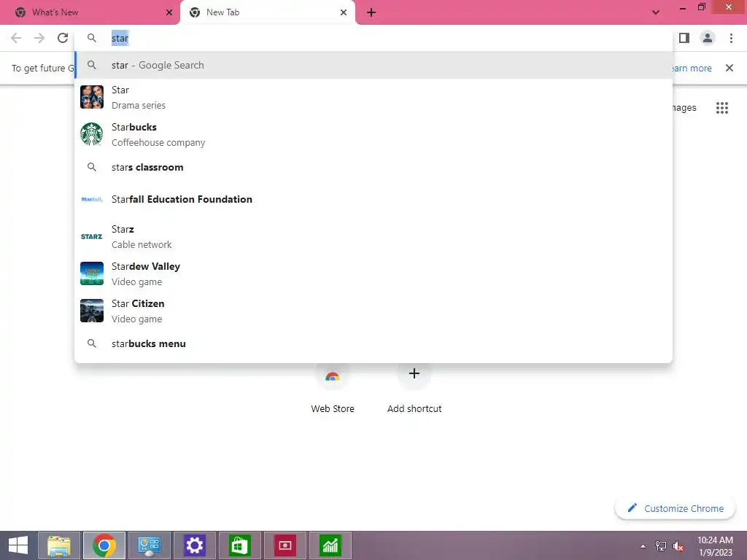Click the STARZ logo icon
747x560 pixels.
pos(92,237)
